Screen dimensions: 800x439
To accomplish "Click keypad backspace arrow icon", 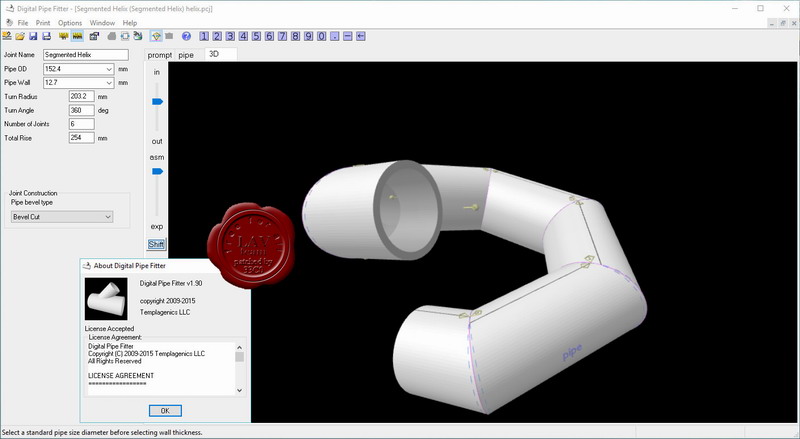I will [x=361, y=36].
